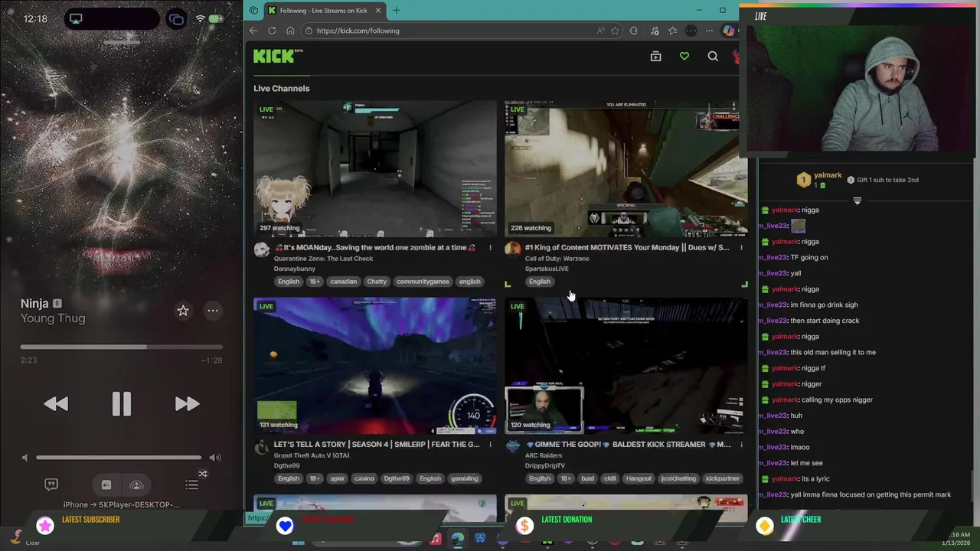Open the Kick browse clips icon
This screenshot has width=980, height=551.
coord(655,56)
